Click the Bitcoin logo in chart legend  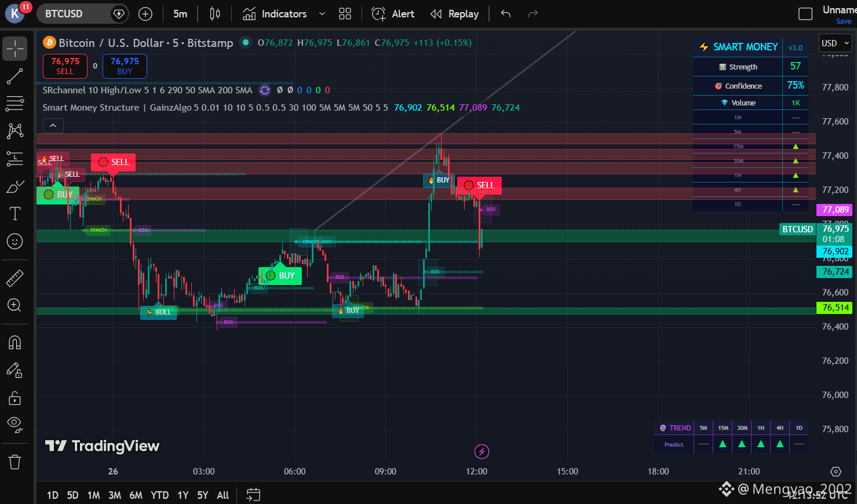(49, 43)
